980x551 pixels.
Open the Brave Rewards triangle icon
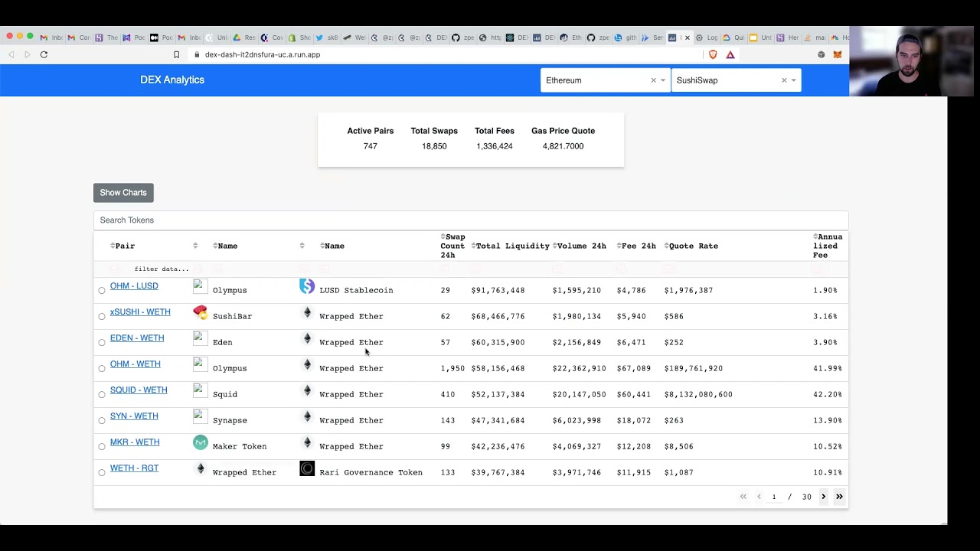point(730,55)
